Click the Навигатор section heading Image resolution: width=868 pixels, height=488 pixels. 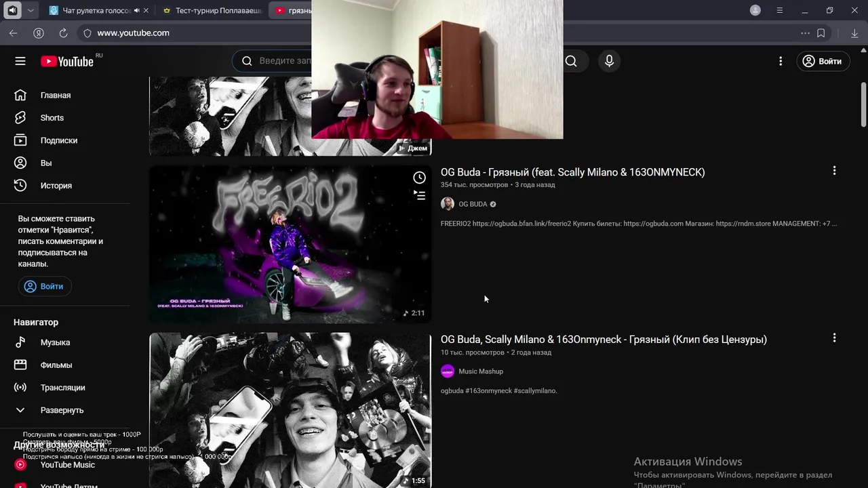36,322
